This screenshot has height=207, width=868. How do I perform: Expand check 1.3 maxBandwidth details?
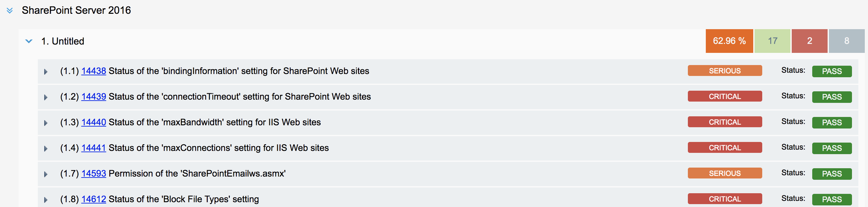coord(46,122)
